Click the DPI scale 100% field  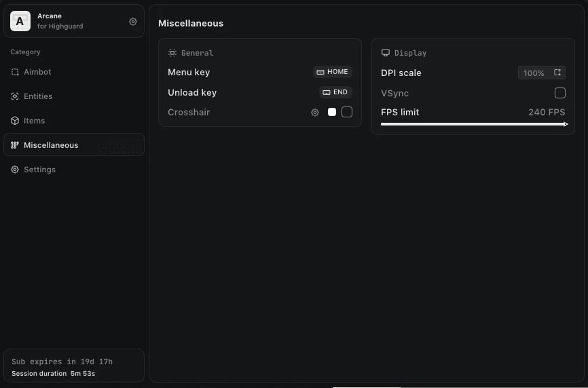[x=542, y=73]
